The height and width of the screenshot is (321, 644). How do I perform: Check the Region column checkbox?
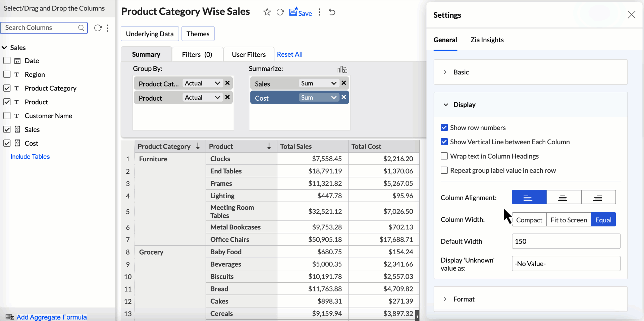pyautogui.click(x=7, y=74)
